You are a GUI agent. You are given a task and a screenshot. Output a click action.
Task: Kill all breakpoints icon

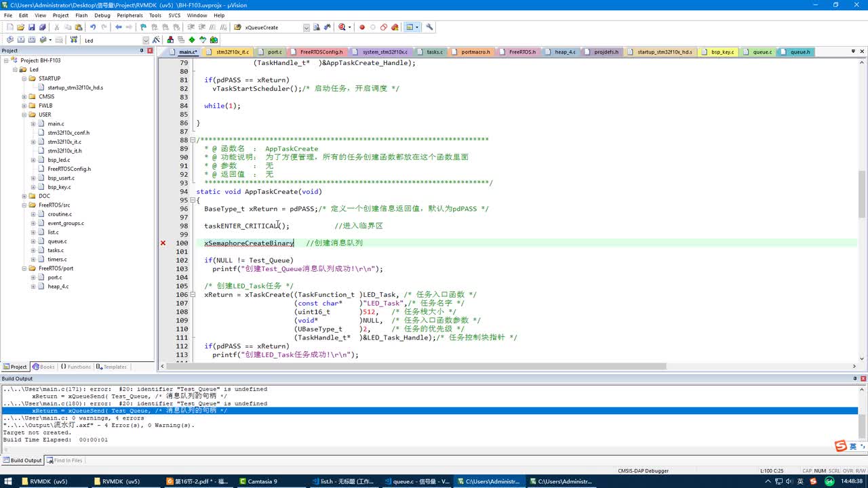click(x=395, y=27)
